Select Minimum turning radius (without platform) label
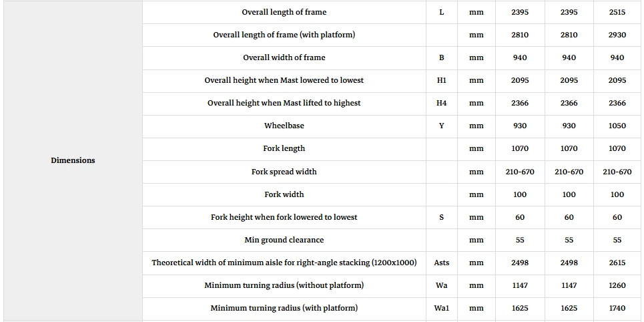This screenshot has height=322, width=644. coord(284,285)
